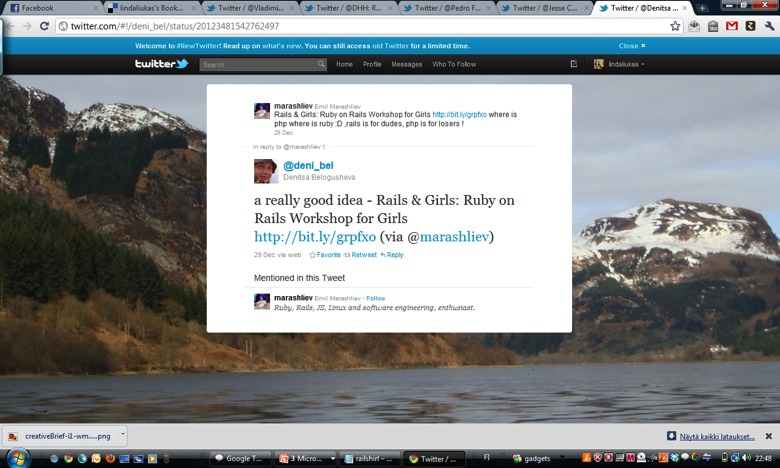Click the network tray icon

coord(736,458)
